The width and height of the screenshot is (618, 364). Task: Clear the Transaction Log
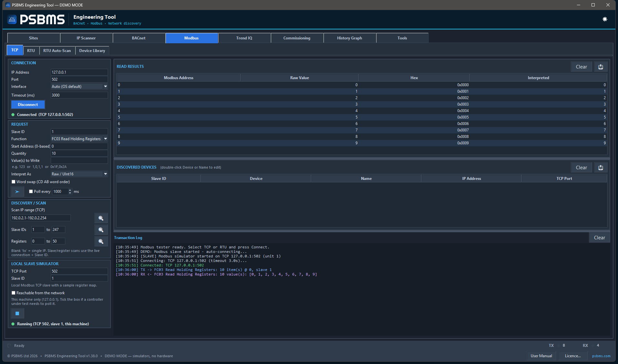(600, 238)
